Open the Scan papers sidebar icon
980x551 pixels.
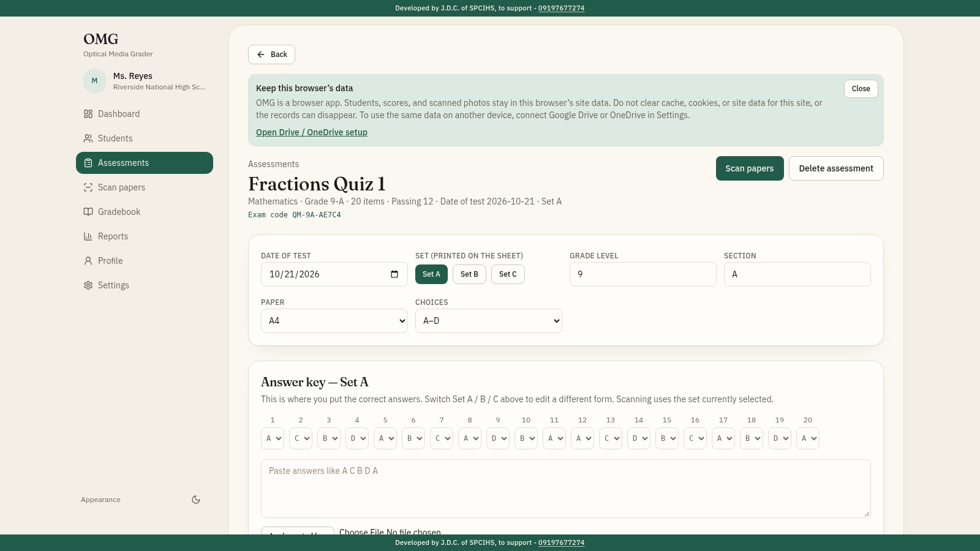click(88, 187)
